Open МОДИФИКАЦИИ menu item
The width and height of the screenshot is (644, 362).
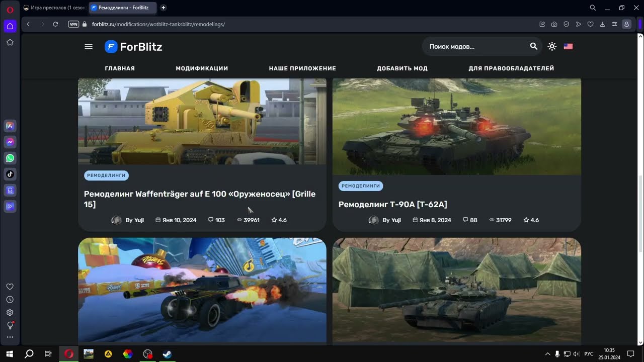tap(202, 68)
